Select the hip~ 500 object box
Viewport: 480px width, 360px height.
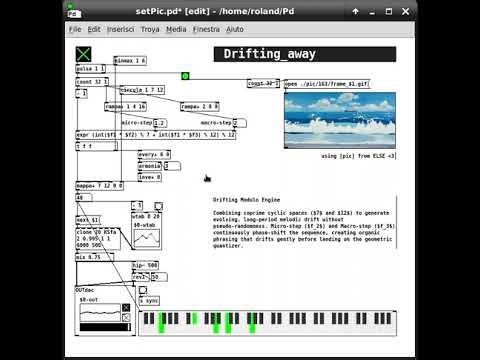(x=145, y=265)
